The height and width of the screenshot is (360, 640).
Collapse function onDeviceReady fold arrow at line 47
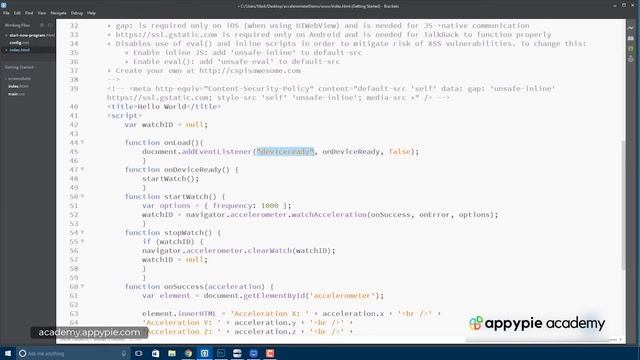coord(82,169)
